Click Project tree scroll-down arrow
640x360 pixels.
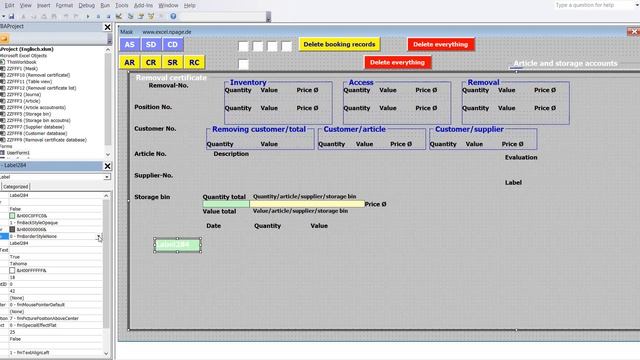108,154
